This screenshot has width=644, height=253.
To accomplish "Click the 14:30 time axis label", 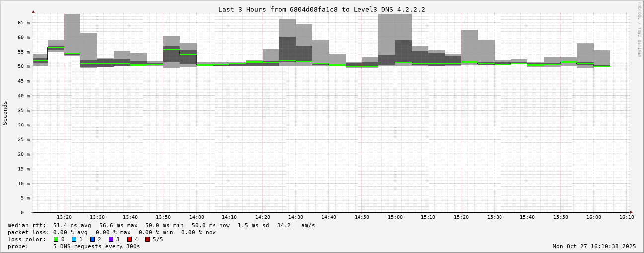I will point(295,217).
